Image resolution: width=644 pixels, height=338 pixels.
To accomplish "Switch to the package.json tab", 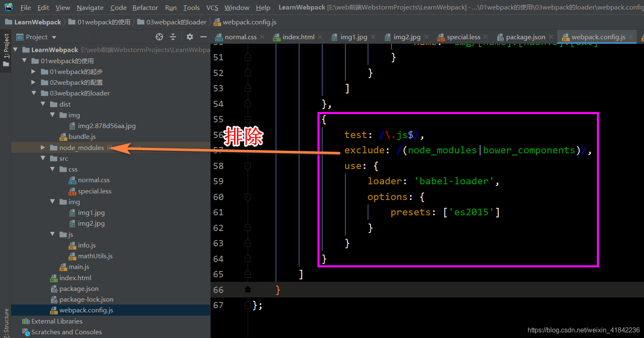I will (x=525, y=37).
